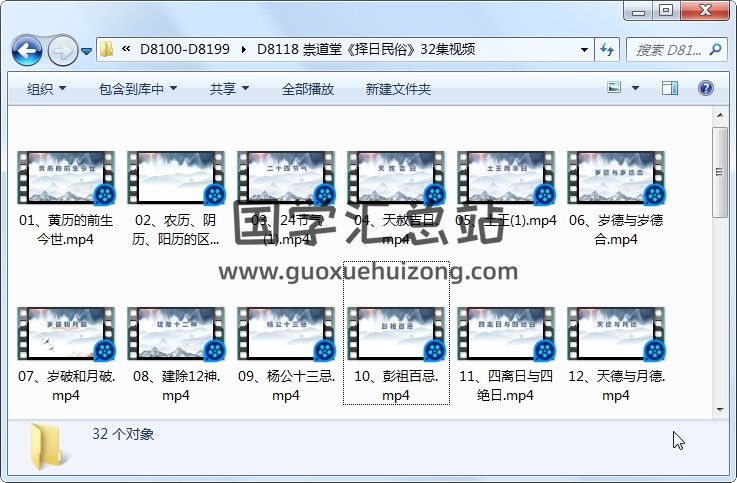The image size is (737, 483).
Task: Click the change view icon
Action: (615, 89)
